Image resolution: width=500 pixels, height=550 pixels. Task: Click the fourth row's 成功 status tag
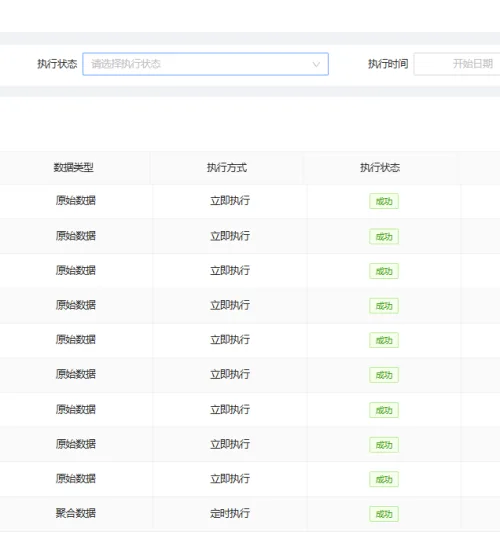tap(384, 306)
